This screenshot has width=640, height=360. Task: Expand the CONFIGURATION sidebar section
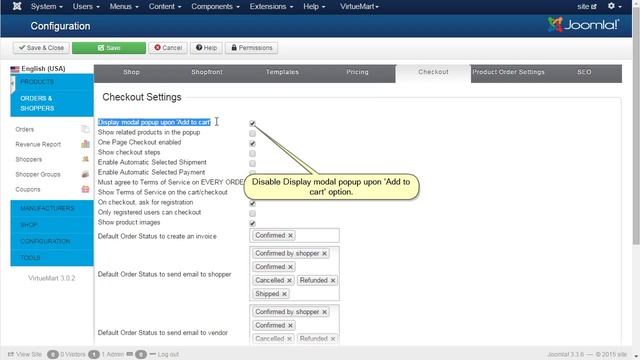pyautogui.click(x=52, y=241)
